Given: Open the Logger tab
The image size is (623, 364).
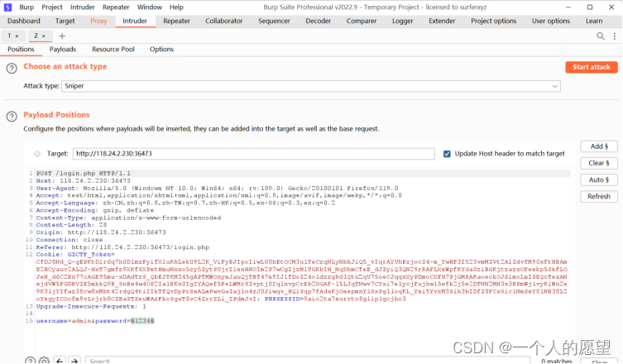Looking at the screenshot, I should click(x=402, y=21).
